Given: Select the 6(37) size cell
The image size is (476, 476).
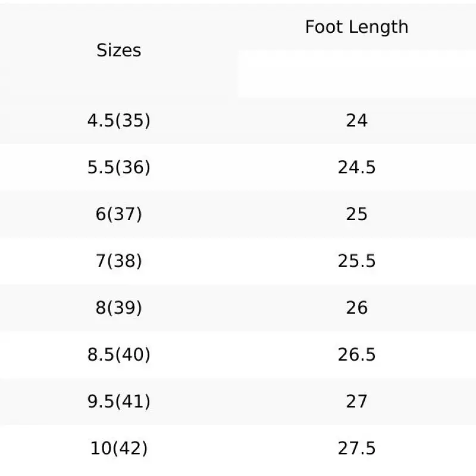Looking at the screenshot, I should click(x=119, y=214).
